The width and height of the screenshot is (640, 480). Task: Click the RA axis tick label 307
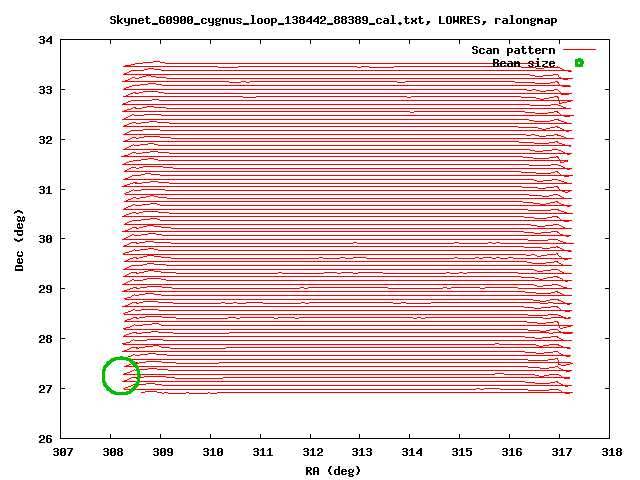click(63, 452)
